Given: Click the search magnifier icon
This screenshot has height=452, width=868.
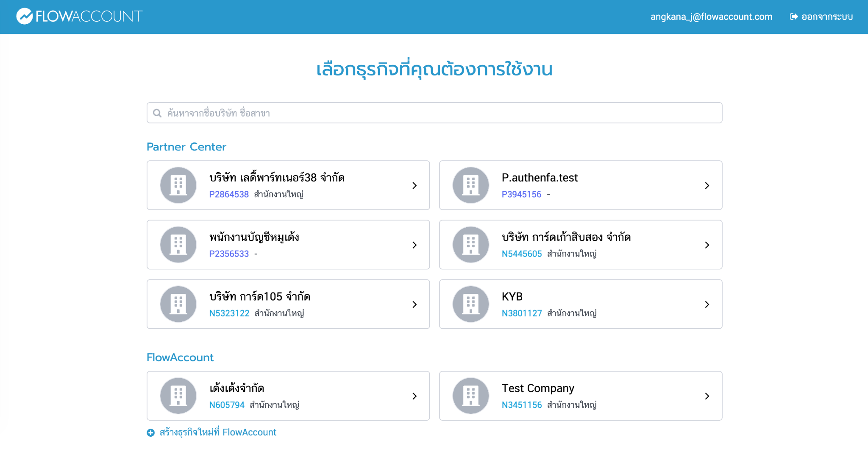Looking at the screenshot, I should pyautogui.click(x=157, y=113).
